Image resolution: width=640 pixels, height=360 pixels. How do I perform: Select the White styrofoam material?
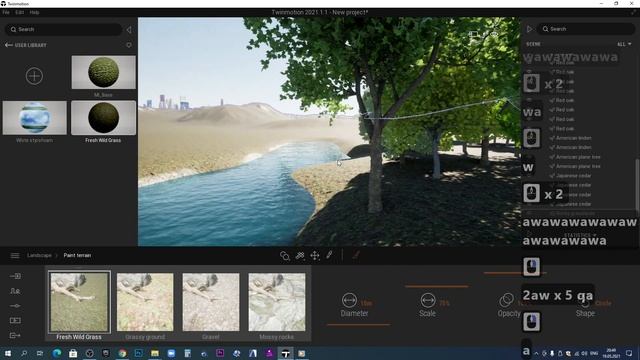(34, 118)
